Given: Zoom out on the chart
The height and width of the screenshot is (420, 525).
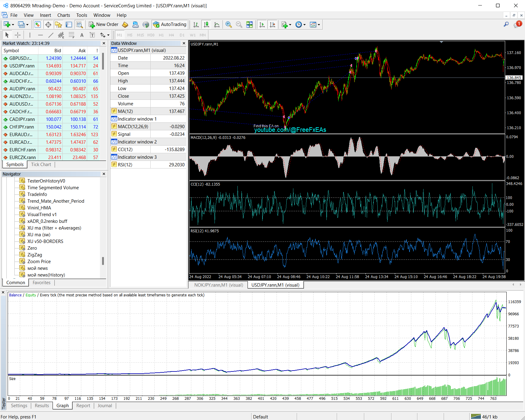Looking at the screenshot, I should tap(239, 25).
